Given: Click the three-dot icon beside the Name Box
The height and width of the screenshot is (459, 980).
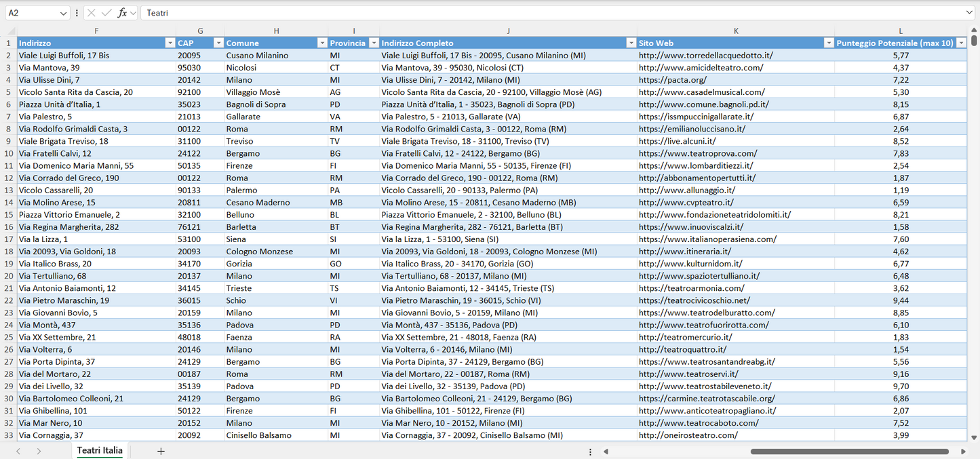Looking at the screenshot, I should point(77,12).
